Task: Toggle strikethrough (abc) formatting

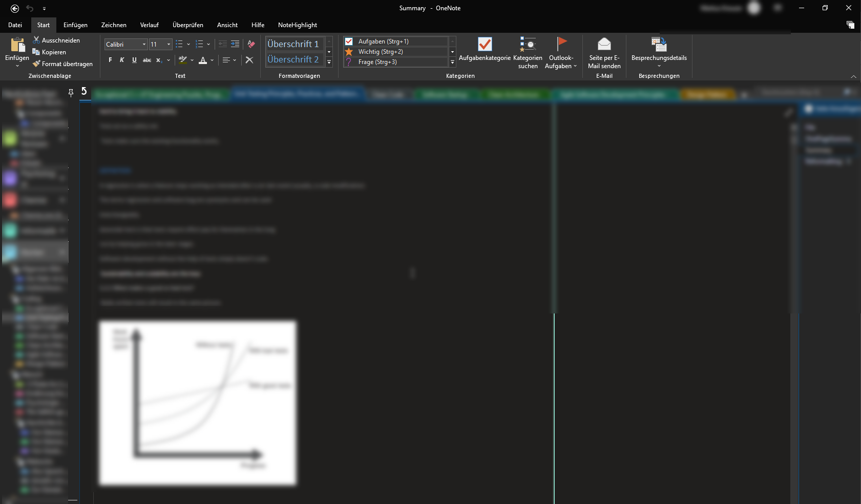Action: (147, 60)
